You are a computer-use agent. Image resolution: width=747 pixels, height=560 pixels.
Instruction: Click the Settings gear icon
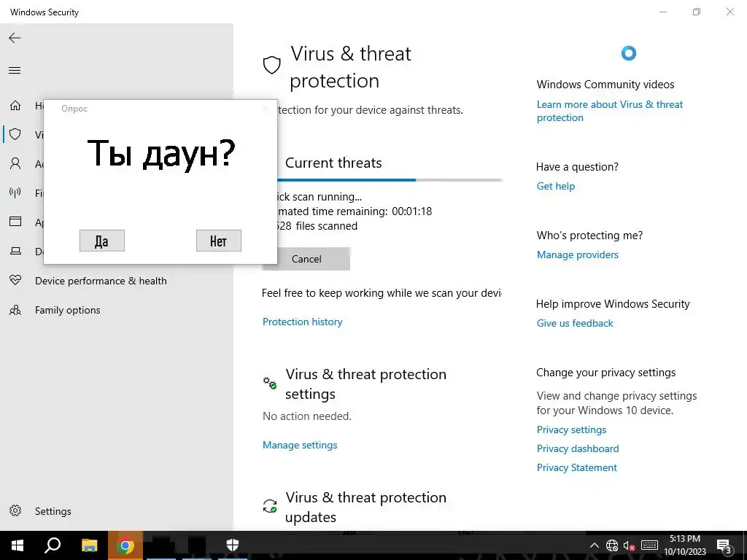(x=15, y=511)
